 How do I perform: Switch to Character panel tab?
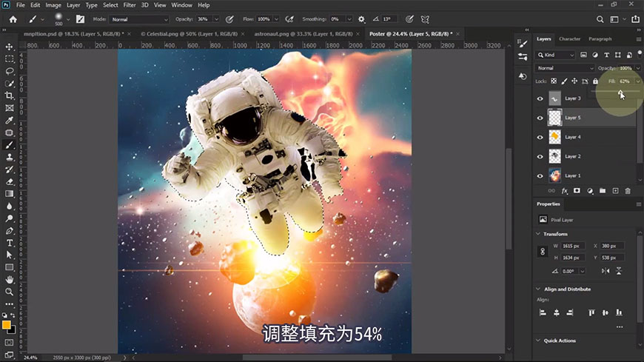click(x=570, y=39)
